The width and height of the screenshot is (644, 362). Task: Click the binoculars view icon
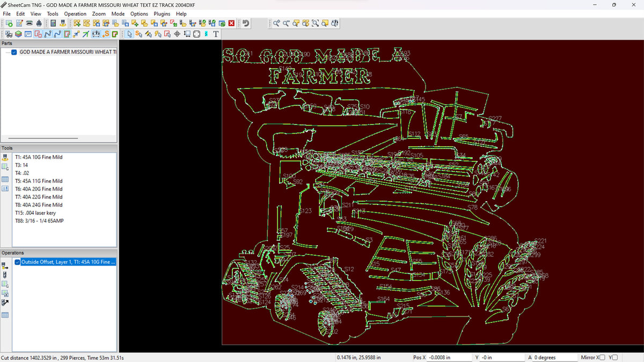click(x=9, y=34)
